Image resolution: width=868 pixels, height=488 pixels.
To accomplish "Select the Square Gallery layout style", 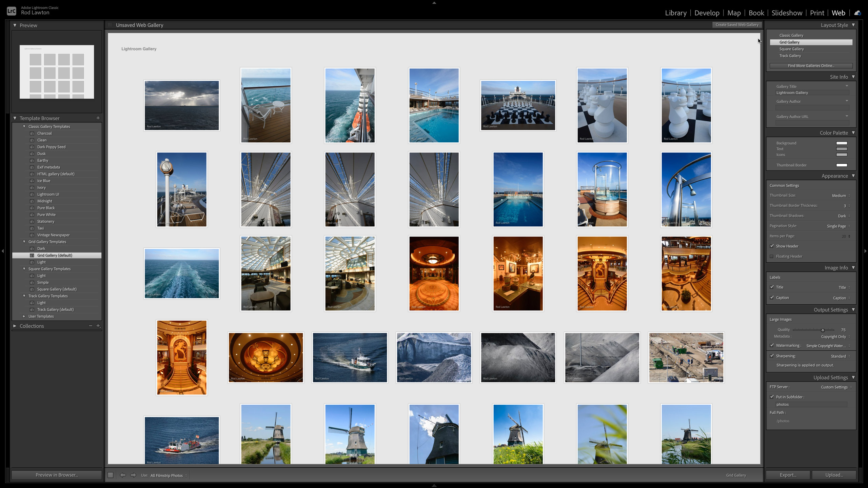I will point(791,49).
